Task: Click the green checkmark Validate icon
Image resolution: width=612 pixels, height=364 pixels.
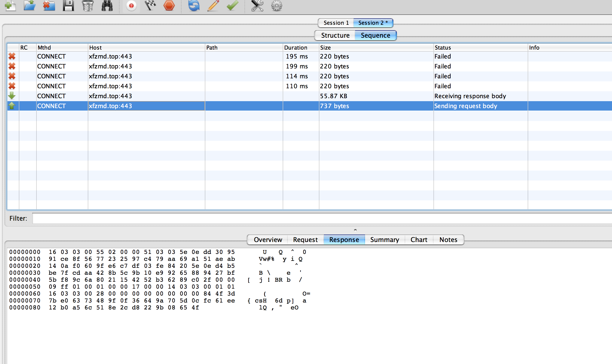Action: pyautogui.click(x=232, y=5)
